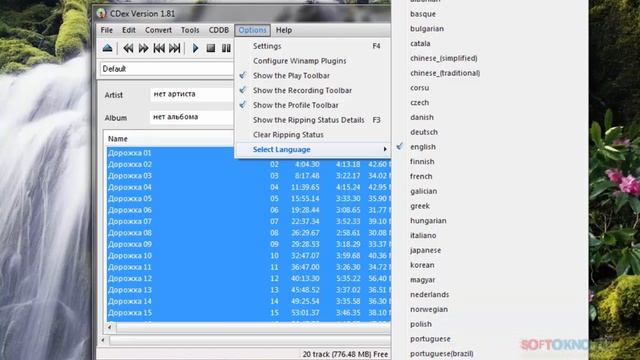This screenshot has height=360, width=640.
Task: Open Settings from the Options menu
Action: (x=312, y=46)
